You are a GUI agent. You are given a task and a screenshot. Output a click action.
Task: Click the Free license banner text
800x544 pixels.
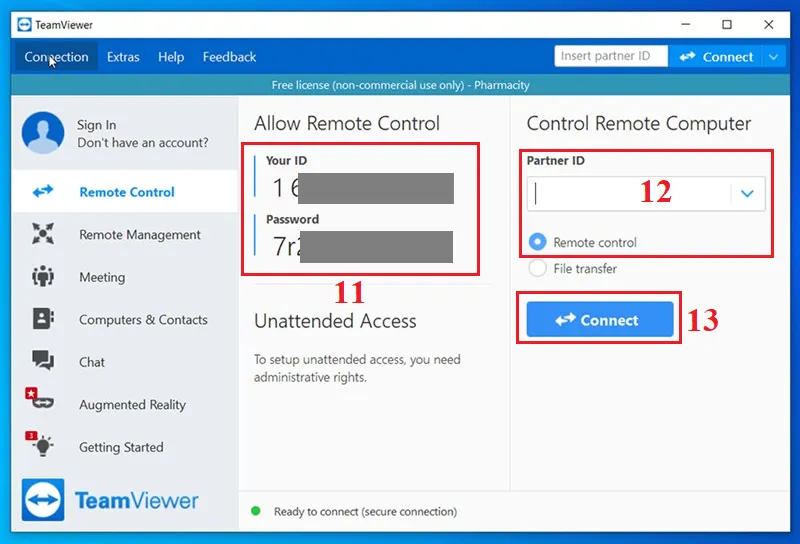click(401, 85)
